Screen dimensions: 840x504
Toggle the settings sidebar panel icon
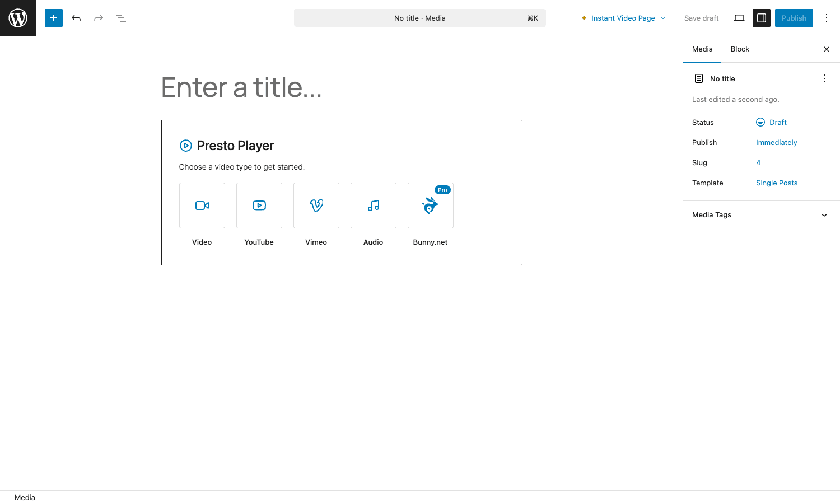tap(762, 18)
